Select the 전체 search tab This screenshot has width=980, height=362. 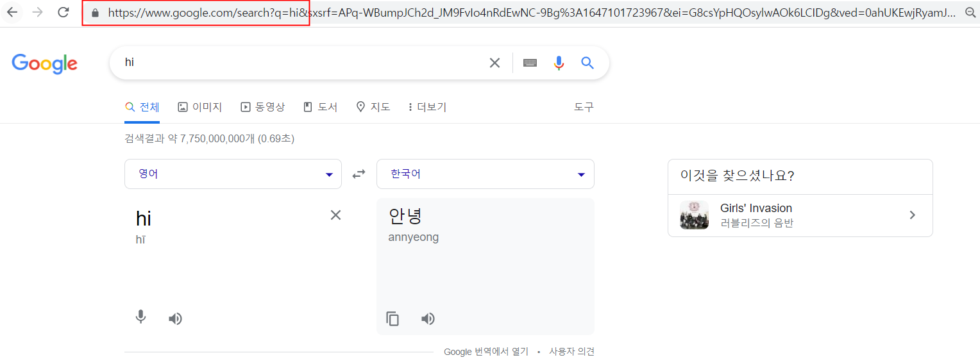pyautogui.click(x=142, y=107)
